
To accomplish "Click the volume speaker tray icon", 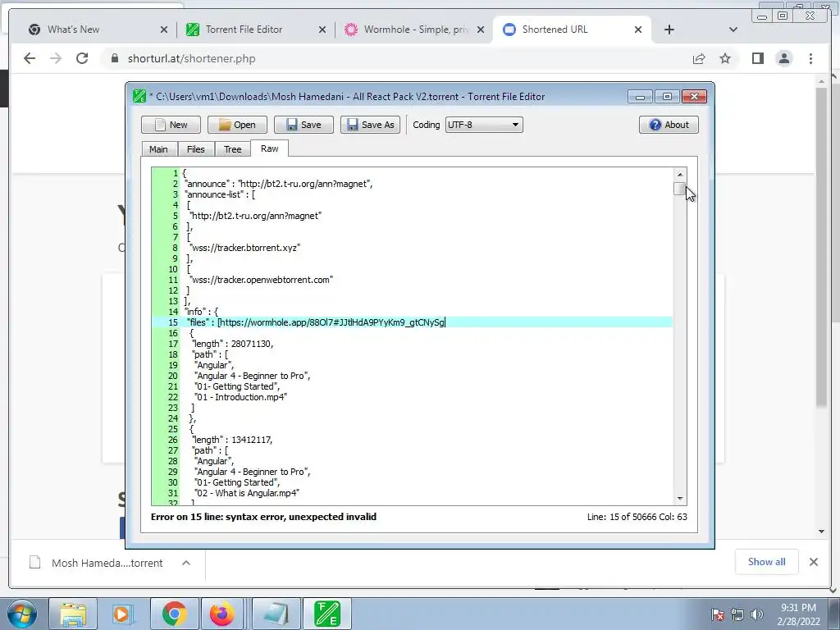I will (x=757, y=614).
